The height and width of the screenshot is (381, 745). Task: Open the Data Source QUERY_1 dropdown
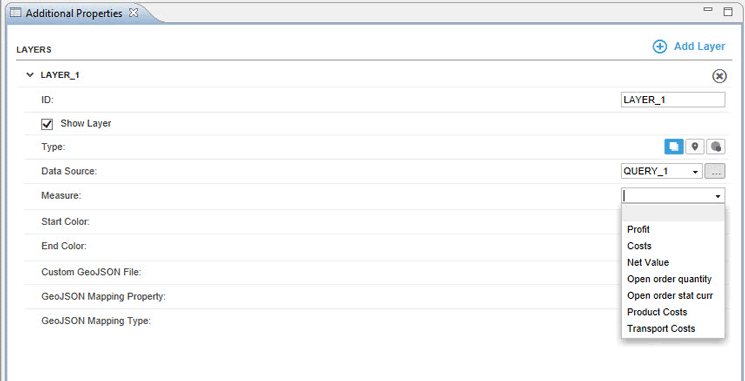(662, 171)
